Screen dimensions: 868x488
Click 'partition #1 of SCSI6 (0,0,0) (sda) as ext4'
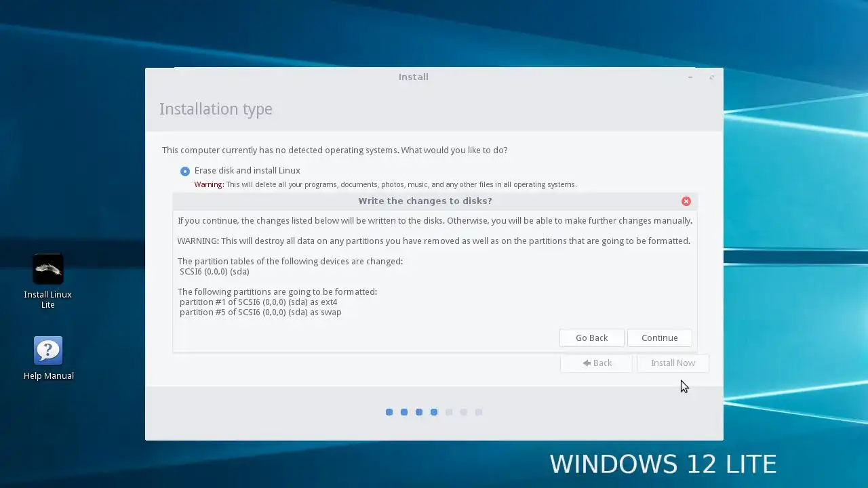coord(258,302)
